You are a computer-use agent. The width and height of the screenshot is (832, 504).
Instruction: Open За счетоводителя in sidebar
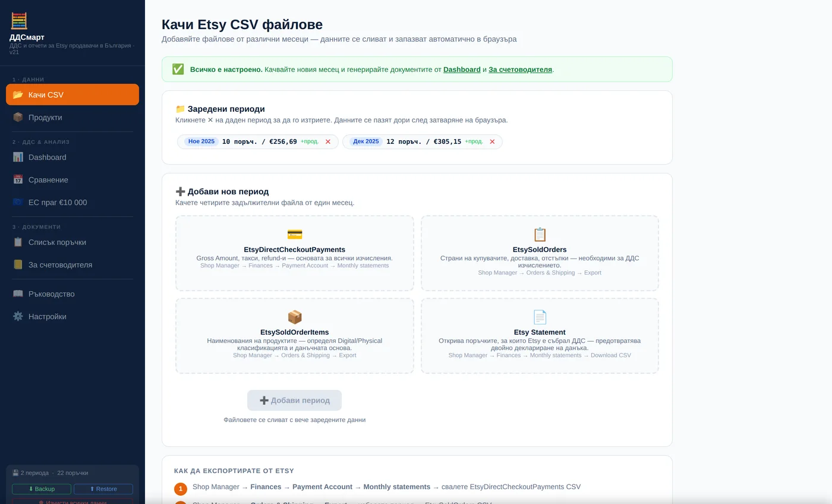click(x=73, y=264)
